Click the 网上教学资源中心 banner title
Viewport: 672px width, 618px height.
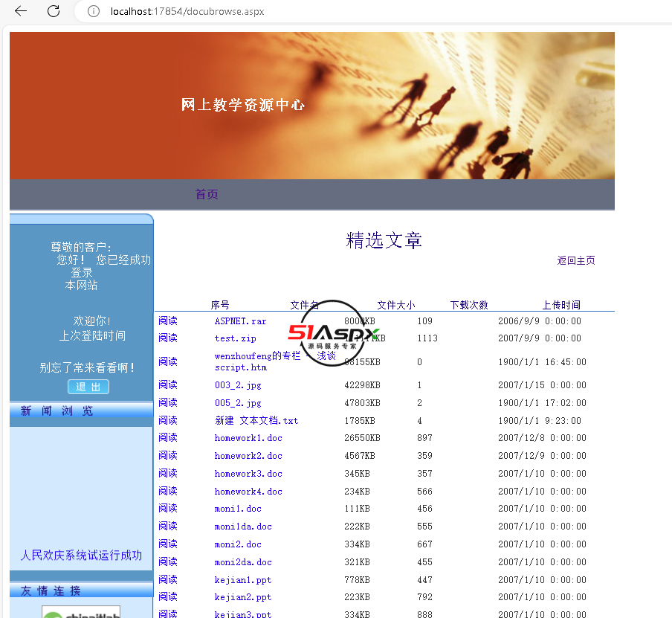(243, 105)
